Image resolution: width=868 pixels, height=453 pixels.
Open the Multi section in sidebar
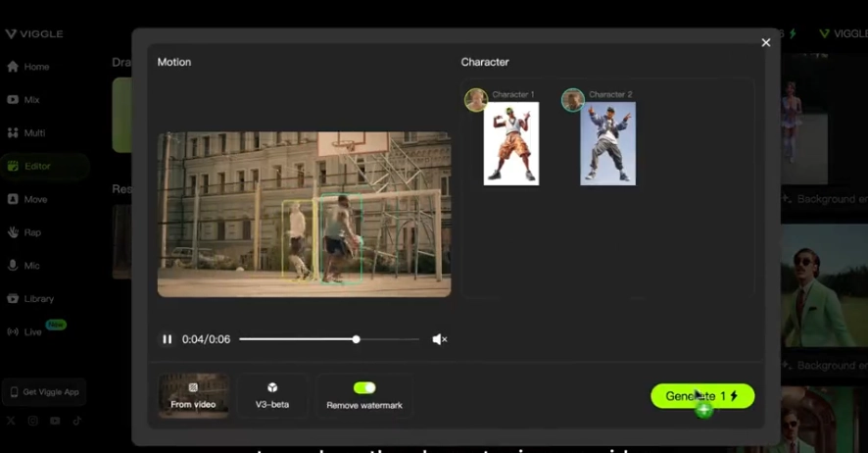[x=26, y=133]
